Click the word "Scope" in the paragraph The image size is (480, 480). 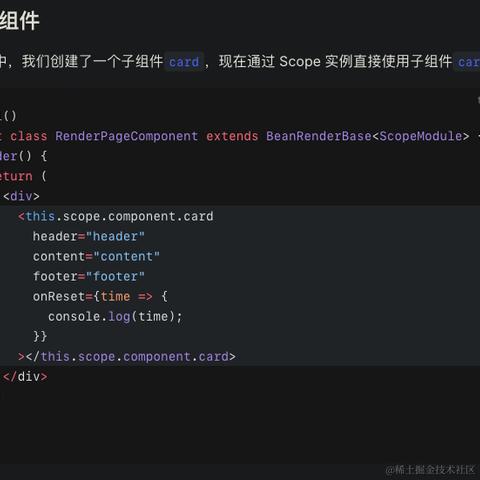pos(300,62)
